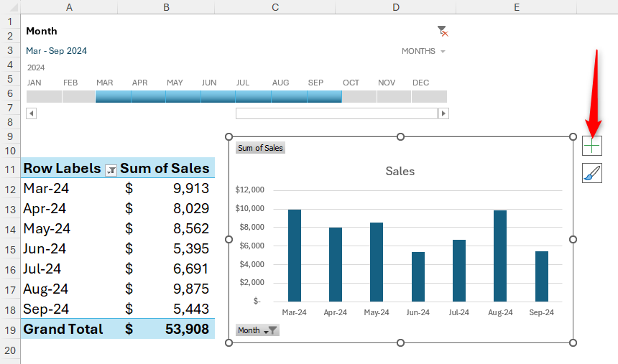Image resolution: width=618 pixels, height=364 pixels.
Task: Open the Month field button on chart
Action: click(257, 330)
